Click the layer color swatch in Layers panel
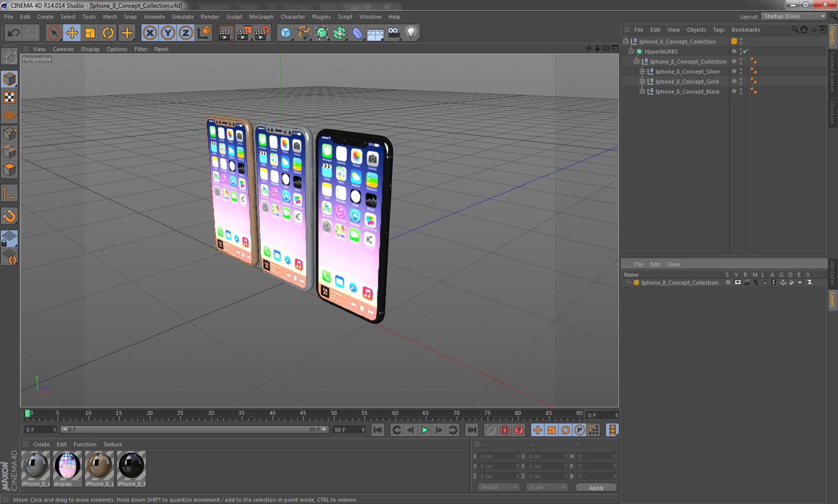 point(636,282)
